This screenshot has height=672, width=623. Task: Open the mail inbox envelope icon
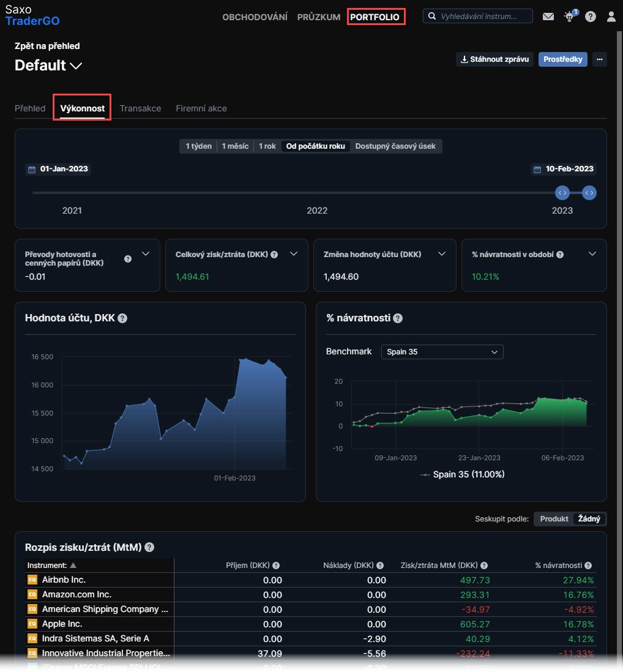pos(548,17)
